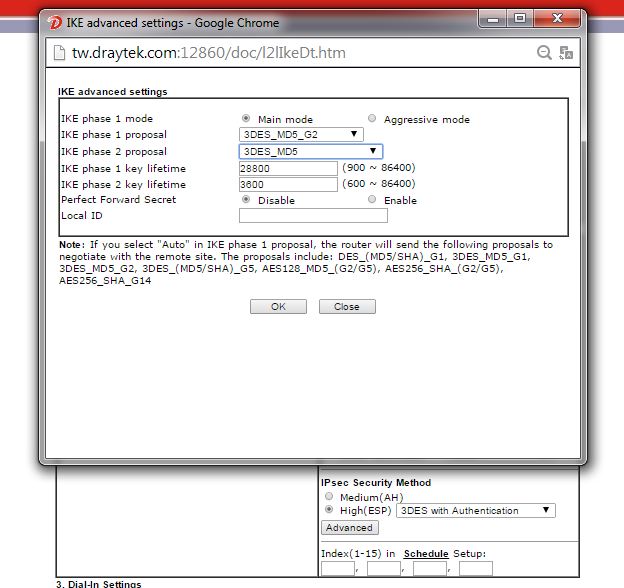This screenshot has height=588, width=624.
Task: Expand the IKE phase 2 proposal dropdown
Action: click(x=310, y=152)
